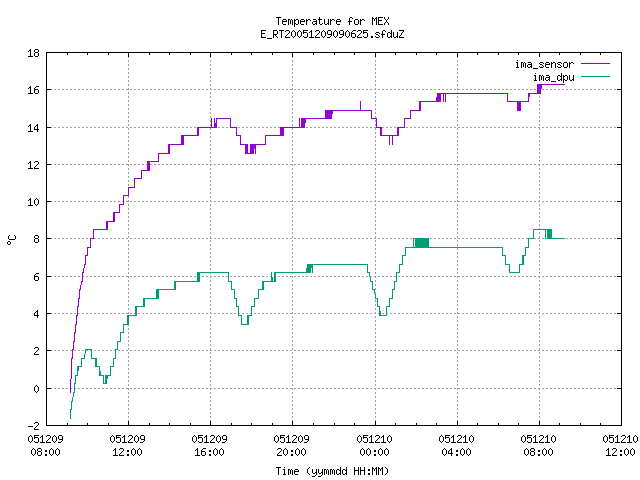
Task: Click the x-axis tick '051209 16:00'
Action: coord(209,446)
